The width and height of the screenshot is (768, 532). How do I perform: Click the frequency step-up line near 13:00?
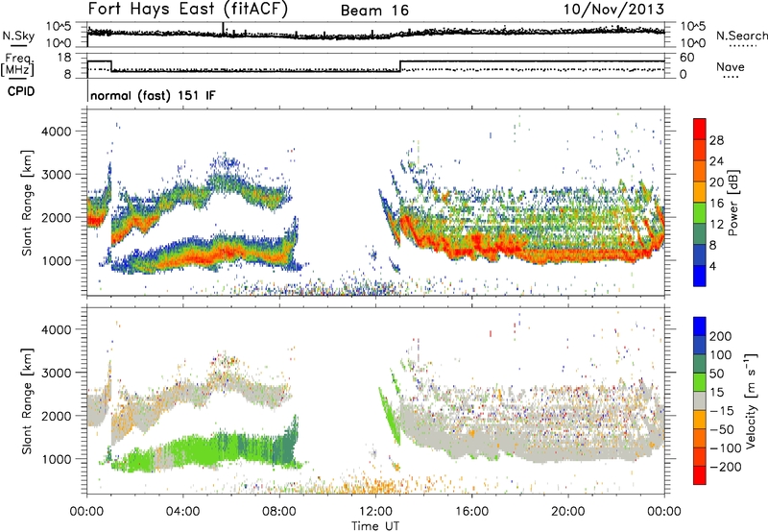click(400, 66)
